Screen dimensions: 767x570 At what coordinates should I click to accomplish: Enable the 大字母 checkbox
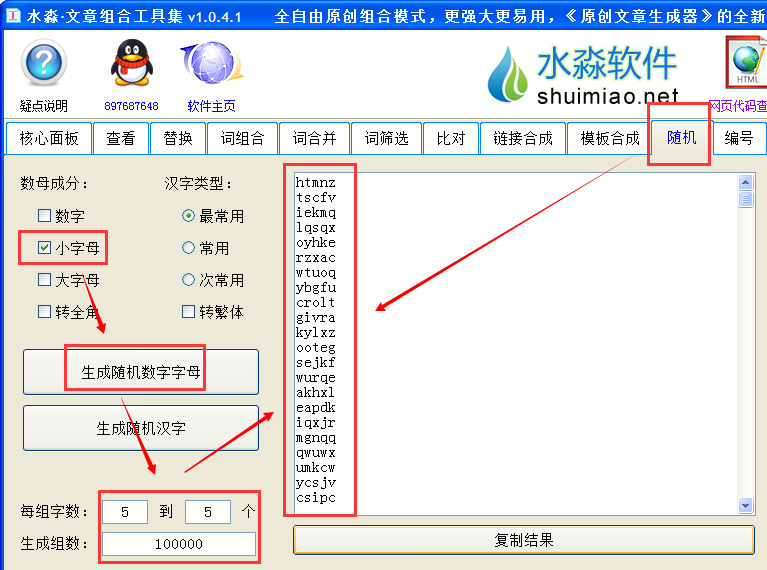tap(44, 280)
